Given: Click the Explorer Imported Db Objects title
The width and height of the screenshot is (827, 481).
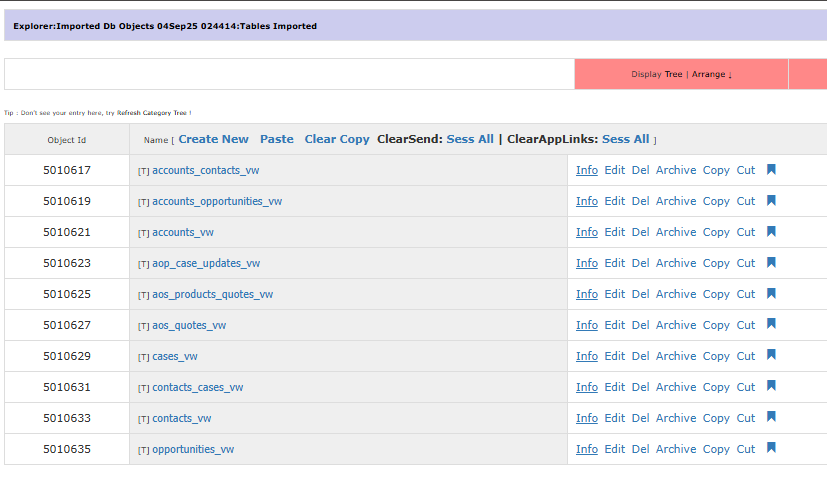Looking at the screenshot, I should [165, 26].
